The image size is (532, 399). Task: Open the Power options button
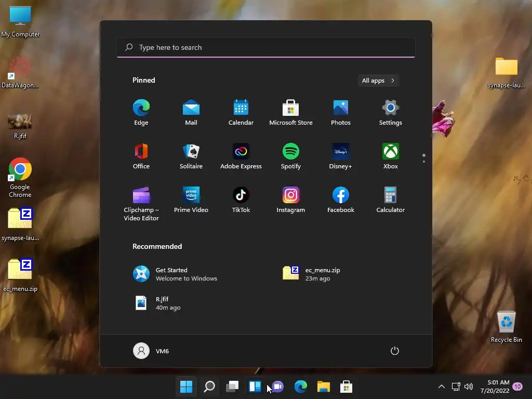395,351
